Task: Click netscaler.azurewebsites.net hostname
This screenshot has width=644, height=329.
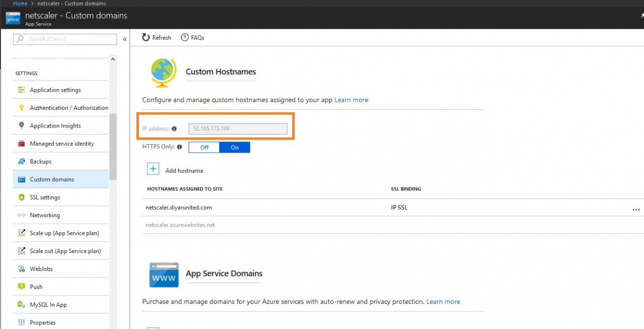Action: (180, 225)
